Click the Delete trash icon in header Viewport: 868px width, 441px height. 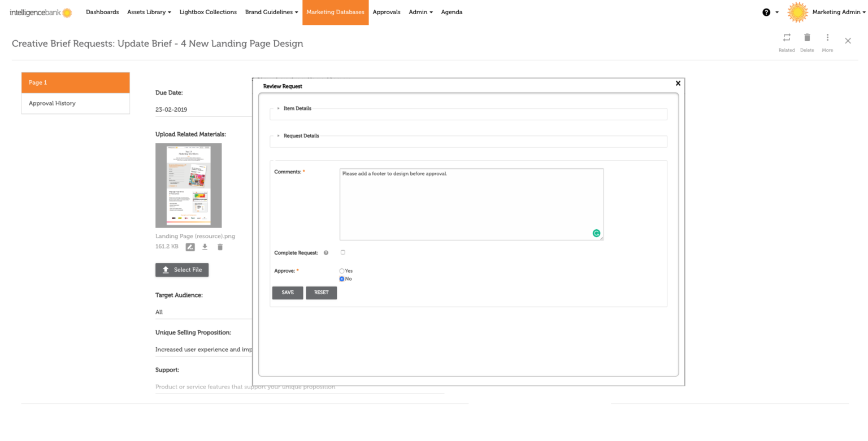(807, 38)
